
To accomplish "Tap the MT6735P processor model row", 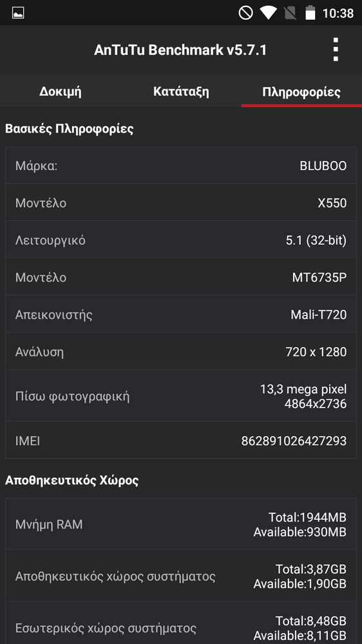I will point(181,277).
